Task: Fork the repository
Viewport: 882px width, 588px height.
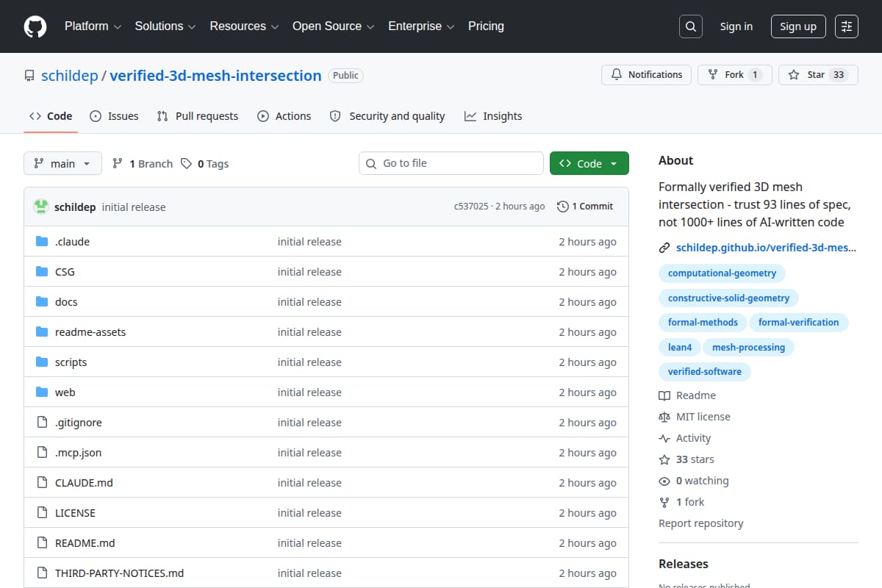Action: point(734,75)
